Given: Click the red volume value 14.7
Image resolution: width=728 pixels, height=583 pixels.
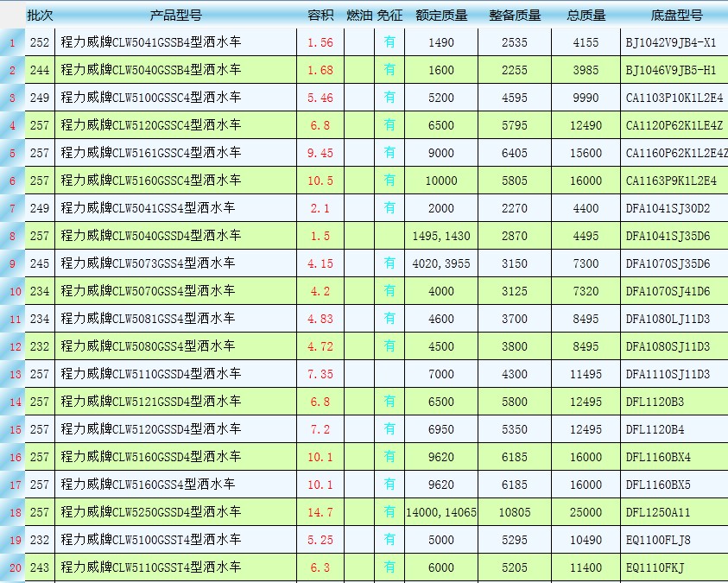Looking at the screenshot, I should tap(320, 512).
